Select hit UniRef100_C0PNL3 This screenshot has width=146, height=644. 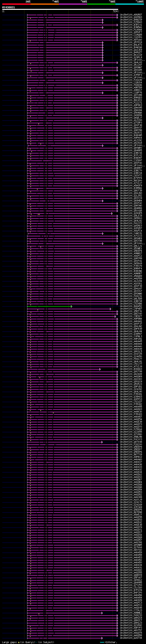pyautogui.click(x=131, y=337)
